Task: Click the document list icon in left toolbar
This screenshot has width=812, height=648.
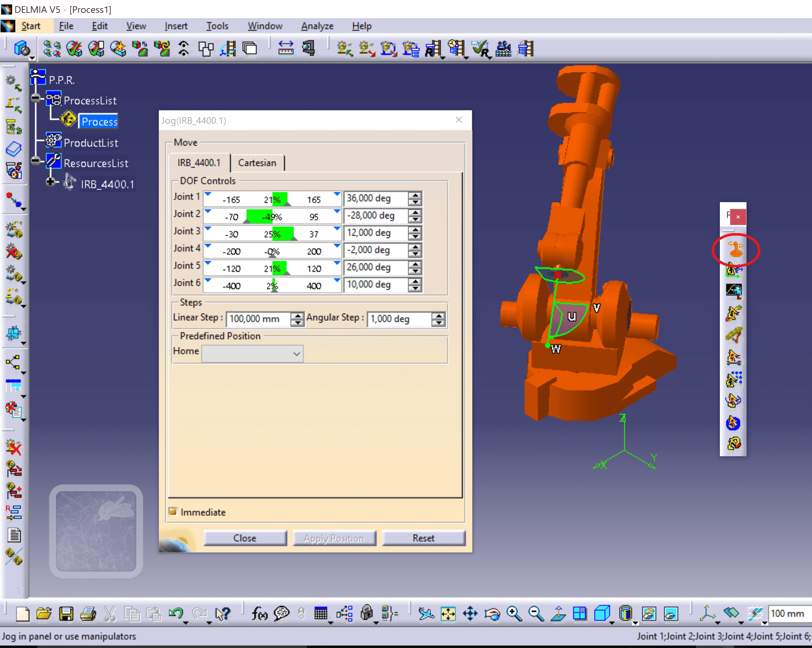Action: click(x=14, y=535)
